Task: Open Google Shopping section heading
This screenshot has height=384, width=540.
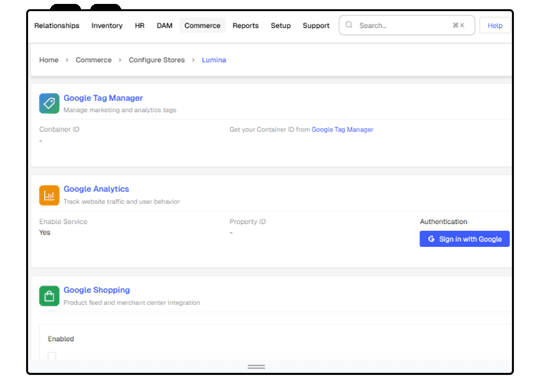Action: coord(96,290)
